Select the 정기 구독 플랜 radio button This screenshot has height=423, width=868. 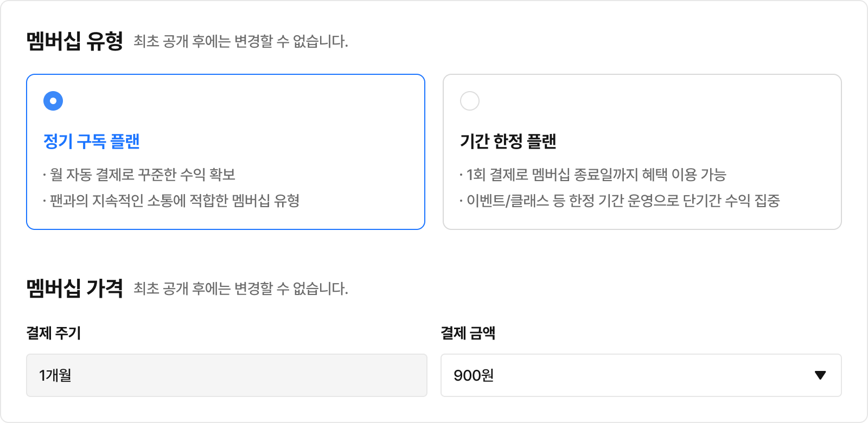[x=53, y=101]
